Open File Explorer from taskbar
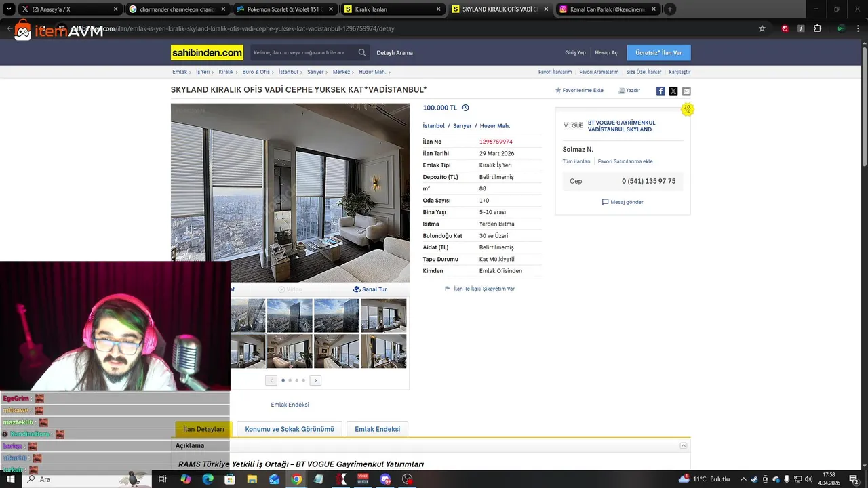The height and width of the screenshot is (488, 868). (252, 479)
